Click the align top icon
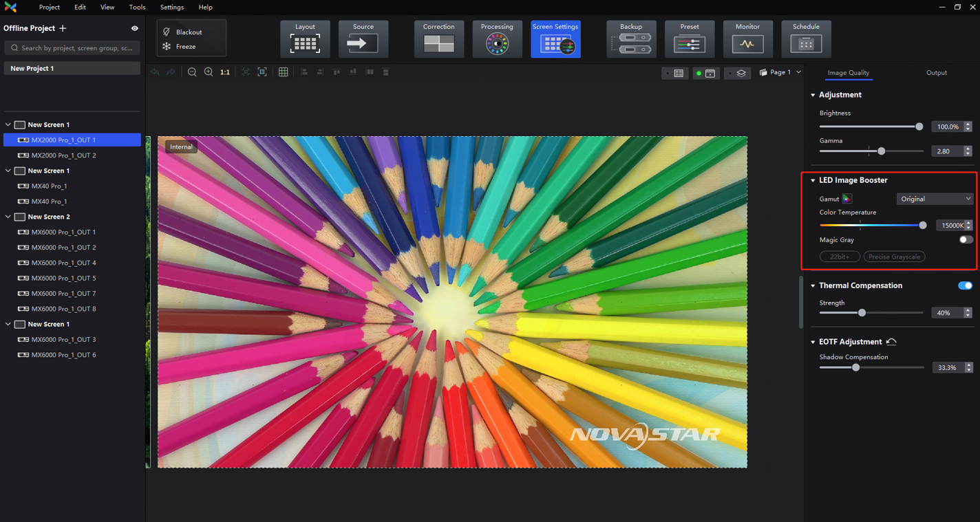The image size is (980, 522). pos(337,72)
